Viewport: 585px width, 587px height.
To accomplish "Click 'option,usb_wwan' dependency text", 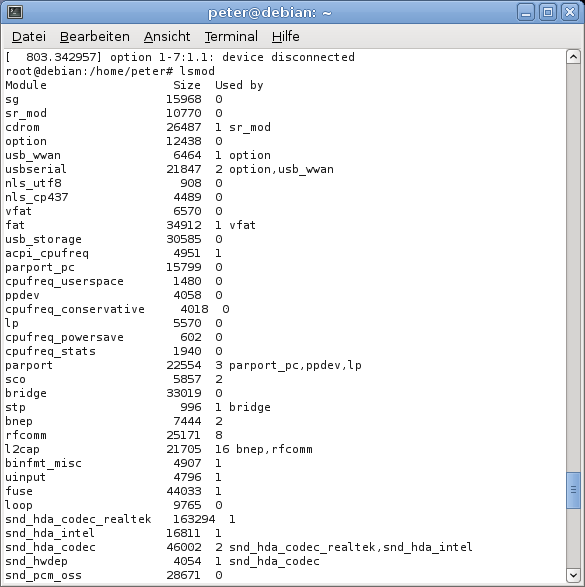I will [281, 169].
